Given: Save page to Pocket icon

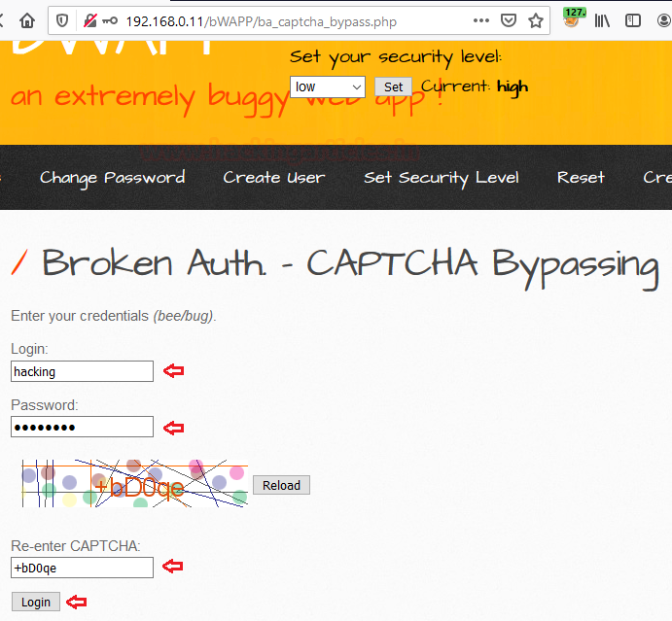Looking at the screenshot, I should (509, 20).
